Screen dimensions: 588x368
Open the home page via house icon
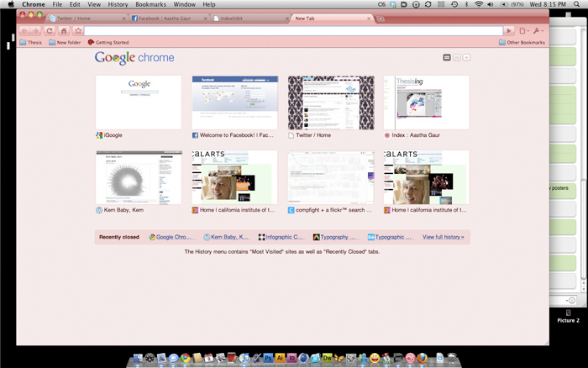(64, 31)
